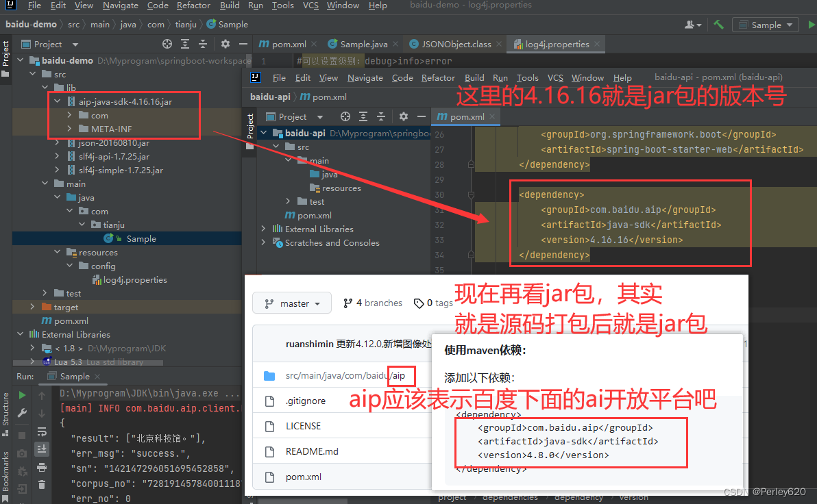Viewport: 817px width, 504px height.
Task: Toggle fold marker at line 30 dependency
Action: pos(471,194)
